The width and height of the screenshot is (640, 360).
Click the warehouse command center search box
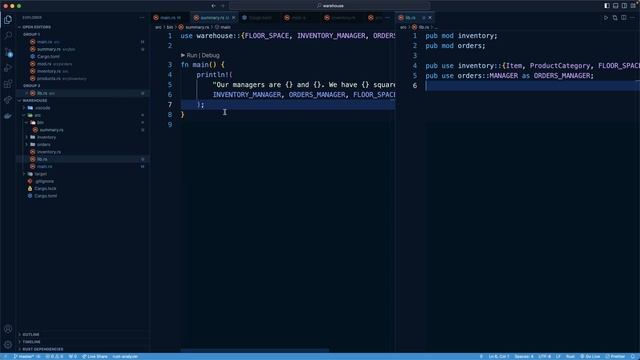(x=330, y=6)
